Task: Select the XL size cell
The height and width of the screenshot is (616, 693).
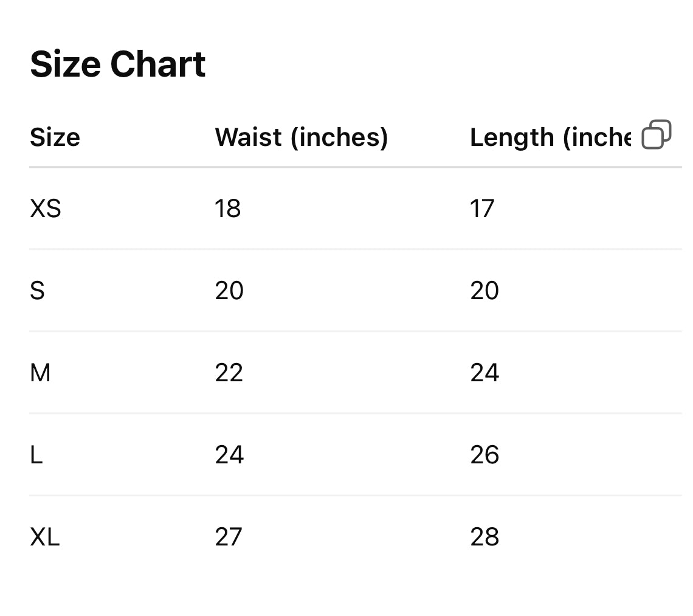Action: click(x=44, y=537)
